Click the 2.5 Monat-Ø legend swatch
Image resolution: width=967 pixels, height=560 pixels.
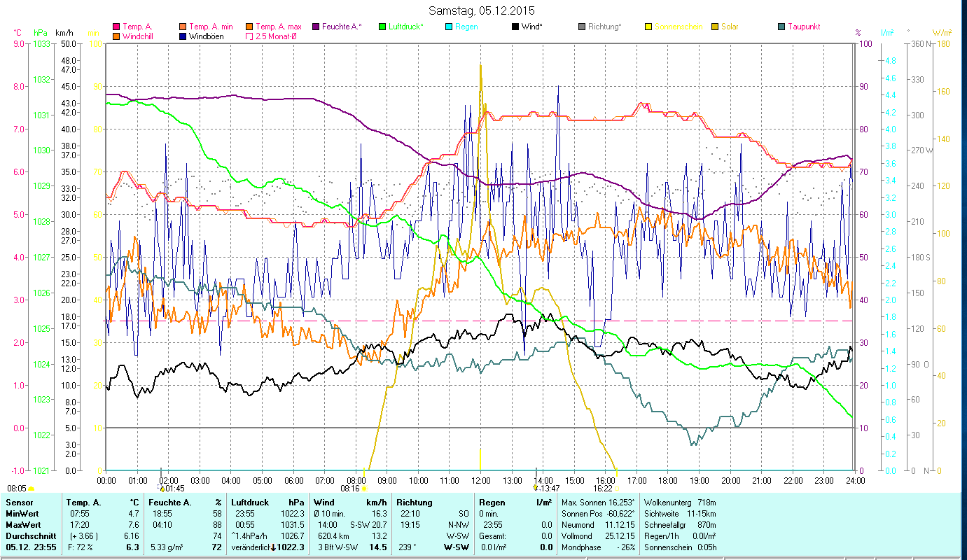point(251,36)
